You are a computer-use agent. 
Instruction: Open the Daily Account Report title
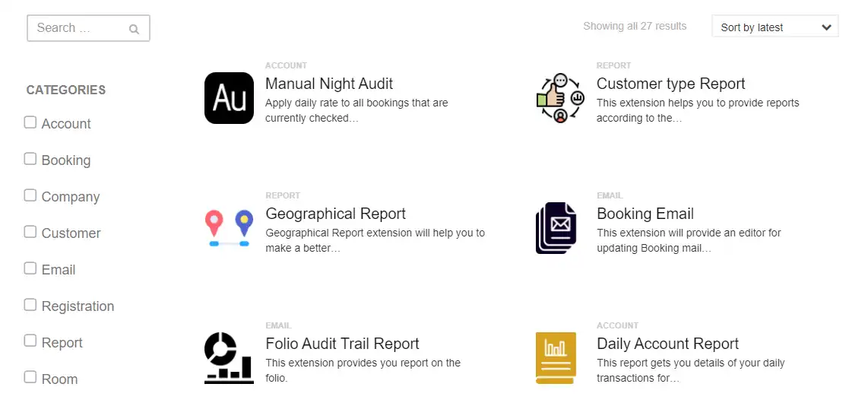(x=667, y=344)
